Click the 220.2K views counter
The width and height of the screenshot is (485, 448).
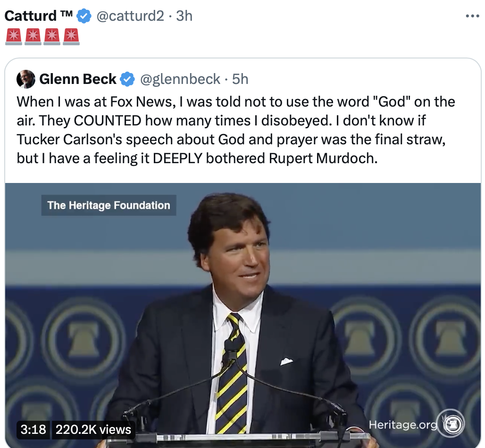(x=93, y=429)
